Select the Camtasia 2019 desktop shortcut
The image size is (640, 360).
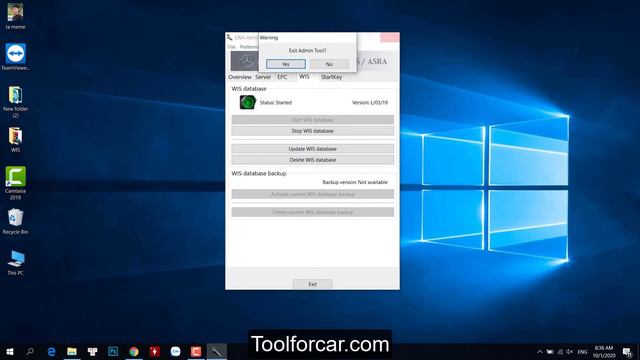pos(16,183)
